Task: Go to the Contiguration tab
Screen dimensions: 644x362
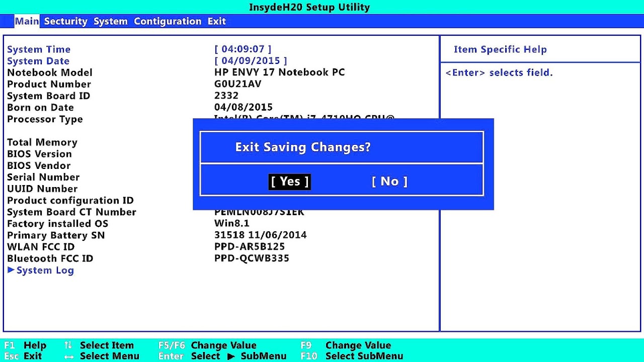Action: tap(168, 22)
